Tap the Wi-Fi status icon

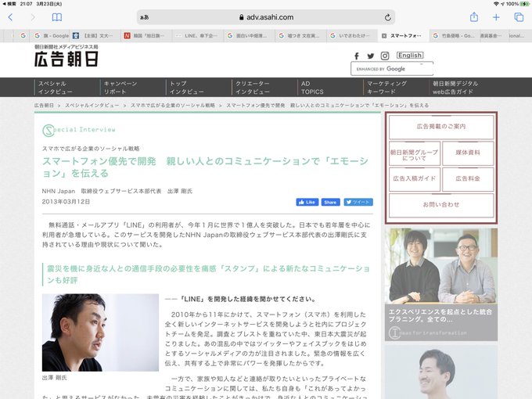[496, 4]
